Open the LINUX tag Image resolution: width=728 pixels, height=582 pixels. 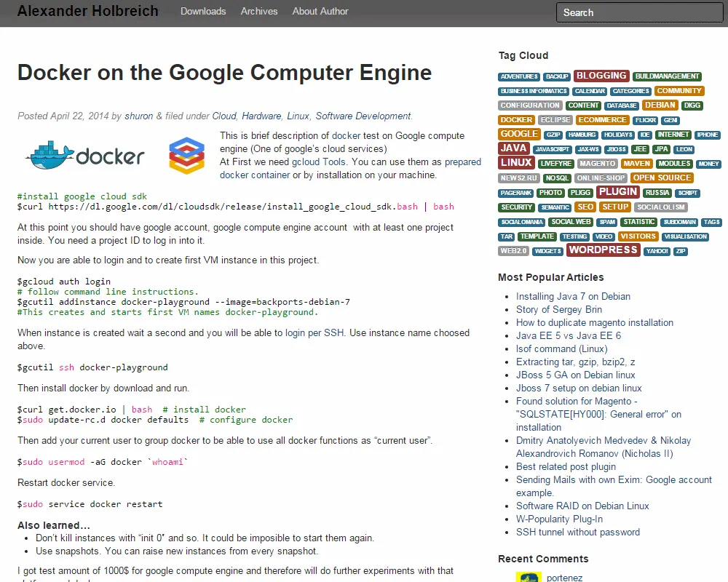pyautogui.click(x=516, y=163)
